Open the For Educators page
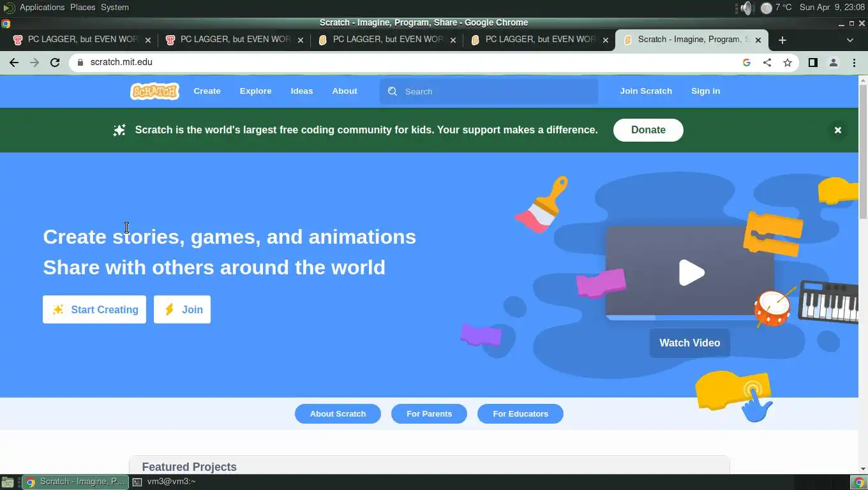The image size is (868, 490). [520, 413]
